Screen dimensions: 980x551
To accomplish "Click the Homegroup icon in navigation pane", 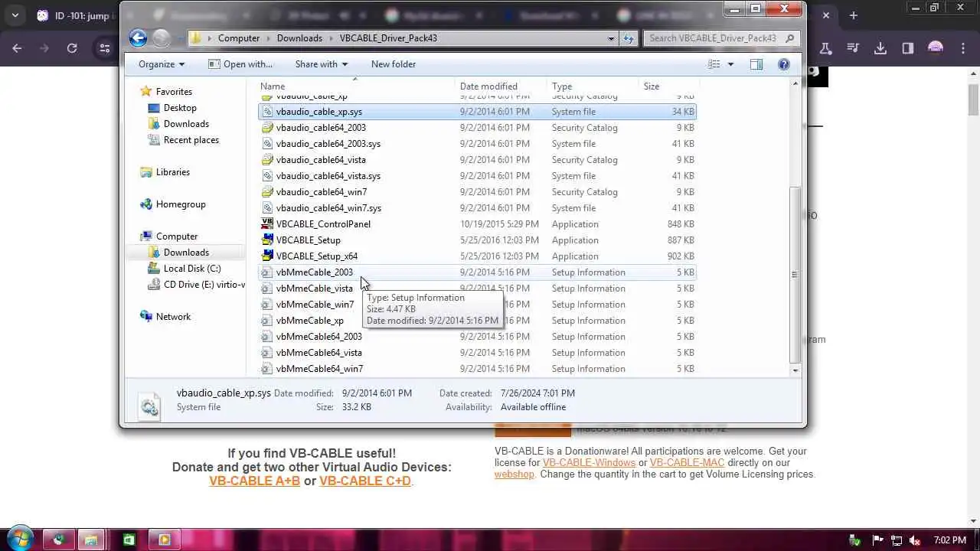I will pyautogui.click(x=146, y=204).
